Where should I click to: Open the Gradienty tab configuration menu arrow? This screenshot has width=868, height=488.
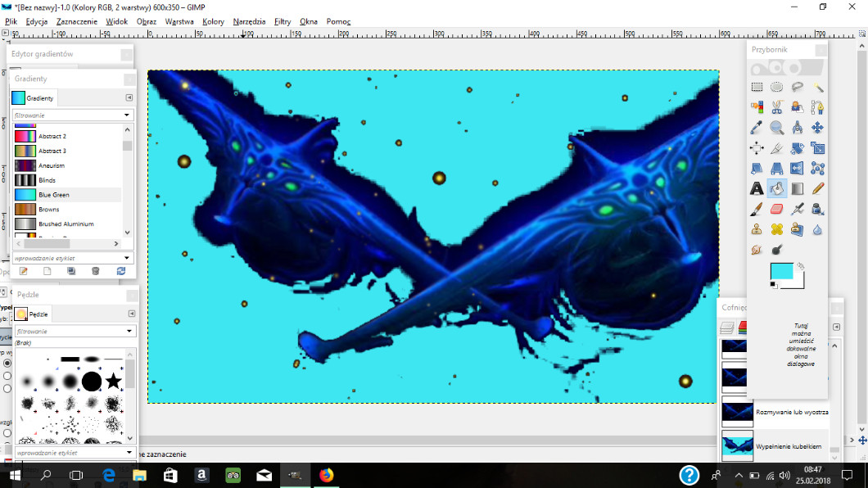pos(129,97)
